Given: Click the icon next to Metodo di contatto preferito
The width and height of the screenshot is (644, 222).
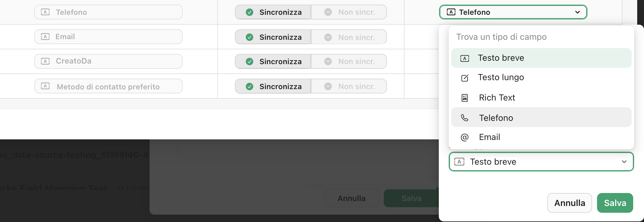Looking at the screenshot, I should click(45, 86).
